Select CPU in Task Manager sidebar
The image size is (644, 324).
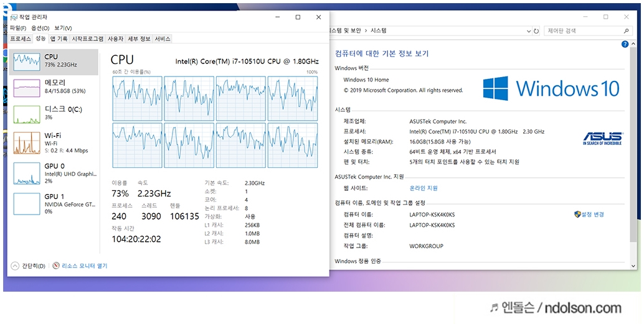[54, 62]
